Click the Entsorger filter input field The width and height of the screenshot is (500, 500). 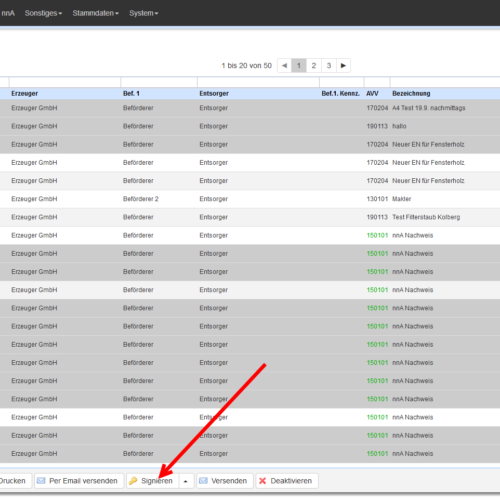click(x=258, y=82)
